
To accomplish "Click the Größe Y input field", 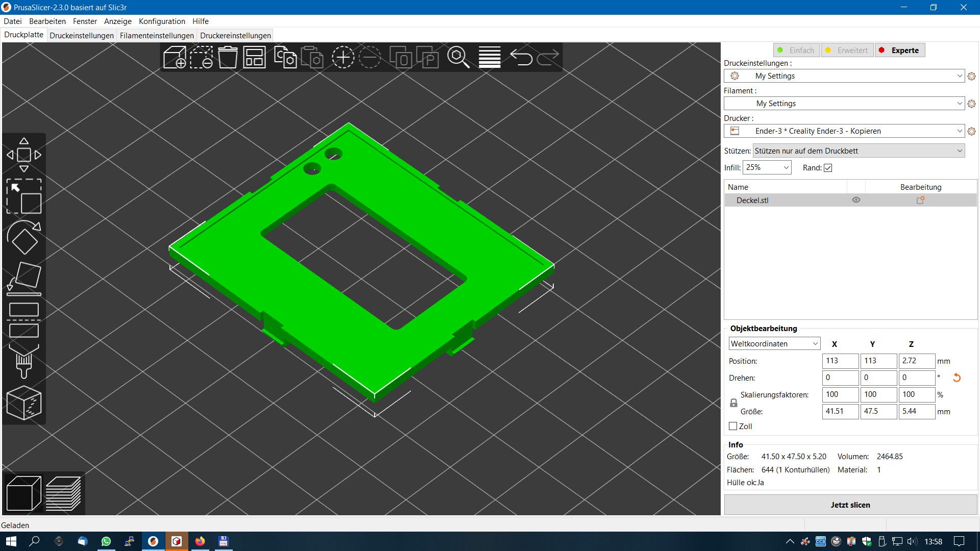I will pos(878,411).
